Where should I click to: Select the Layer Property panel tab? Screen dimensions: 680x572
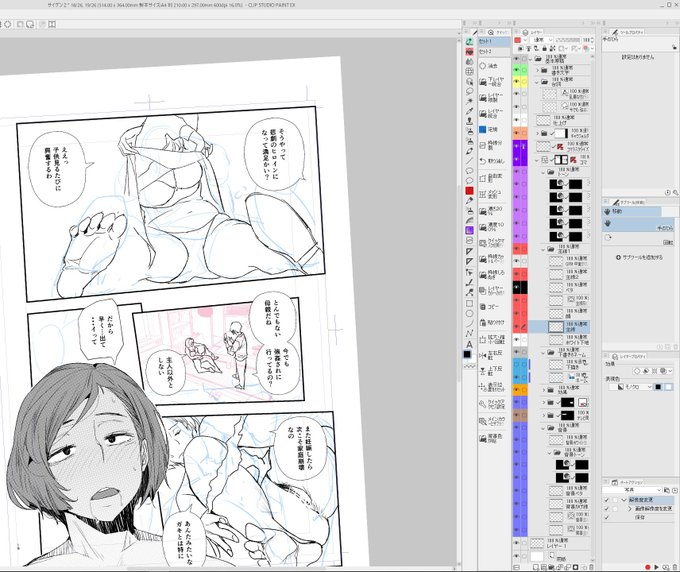[x=630, y=356]
